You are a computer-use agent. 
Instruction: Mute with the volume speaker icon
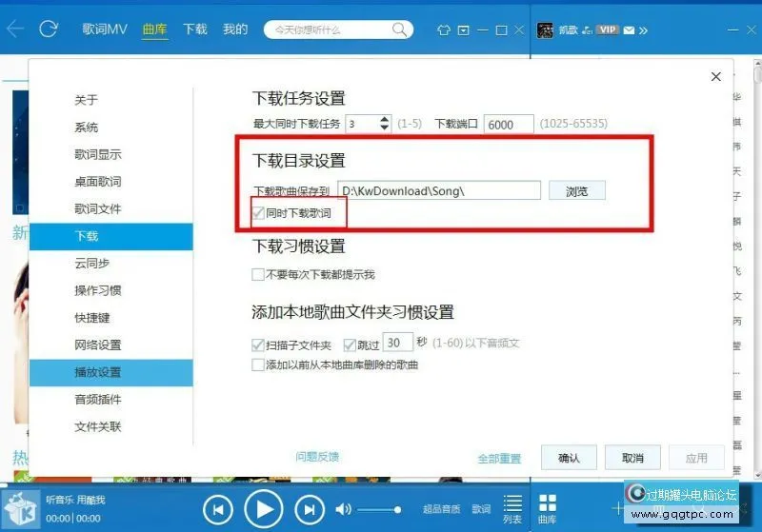click(x=343, y=509)
